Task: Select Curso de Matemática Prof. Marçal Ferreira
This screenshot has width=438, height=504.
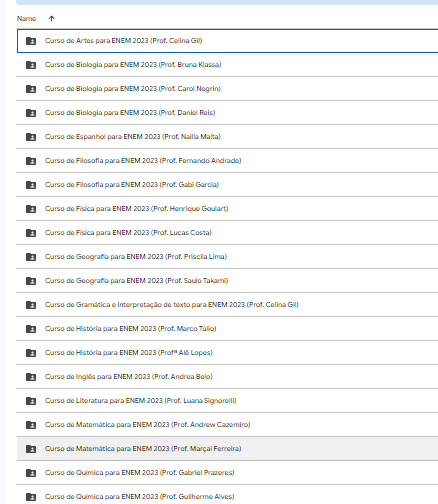Action: pyautogui.click(x=227, y=449)
